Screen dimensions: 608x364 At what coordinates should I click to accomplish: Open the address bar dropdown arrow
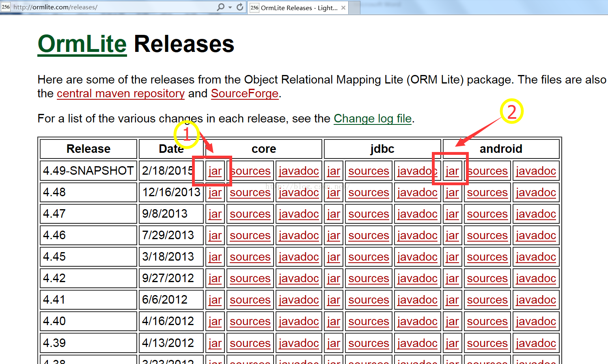230,7
